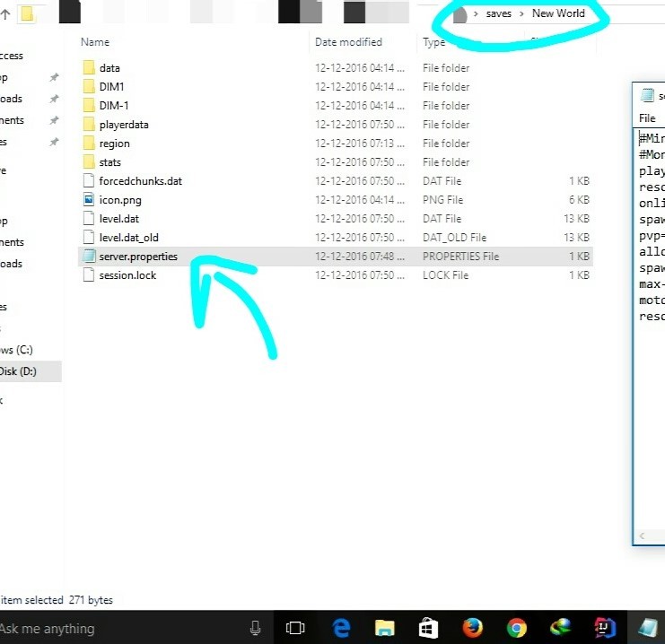Click the IntelliJ IDEA taskbar icon
Image resolution: width=665 pixels, height=644 pixels.
(604, 628)
